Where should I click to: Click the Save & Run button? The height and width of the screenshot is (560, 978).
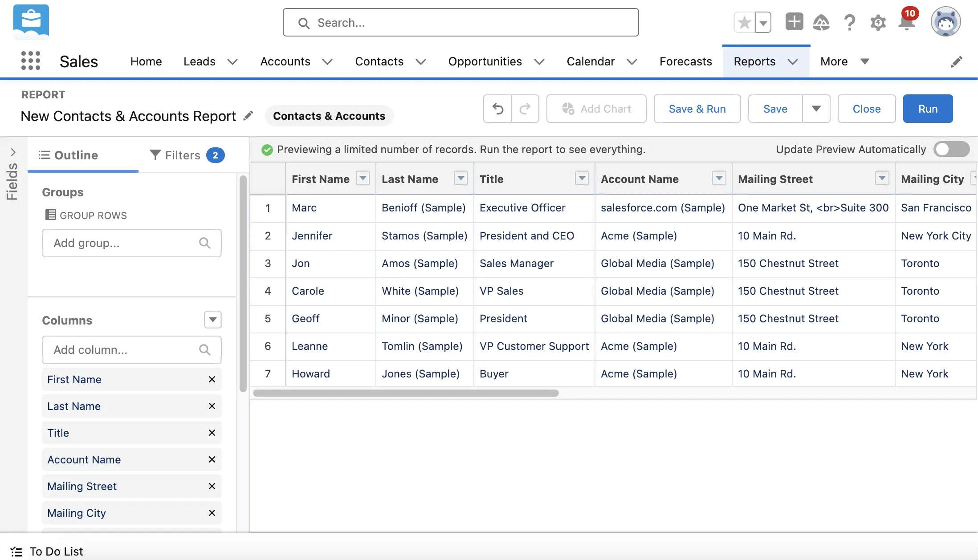coord(697,109)
